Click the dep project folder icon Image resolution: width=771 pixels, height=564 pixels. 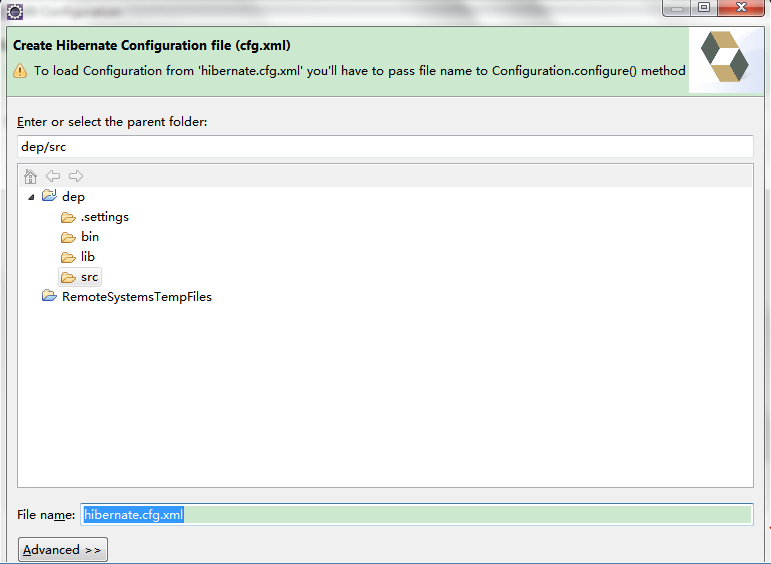click(x=49, y=197)
